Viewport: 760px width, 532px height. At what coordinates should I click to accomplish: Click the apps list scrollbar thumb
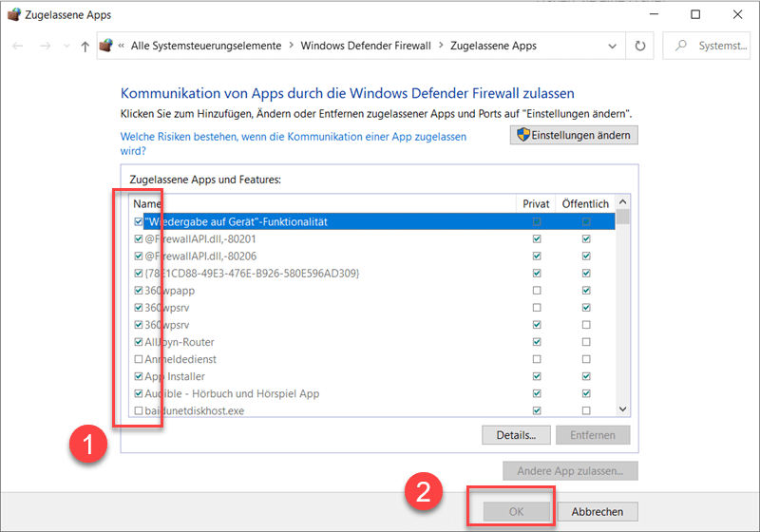tap(623, 217)
